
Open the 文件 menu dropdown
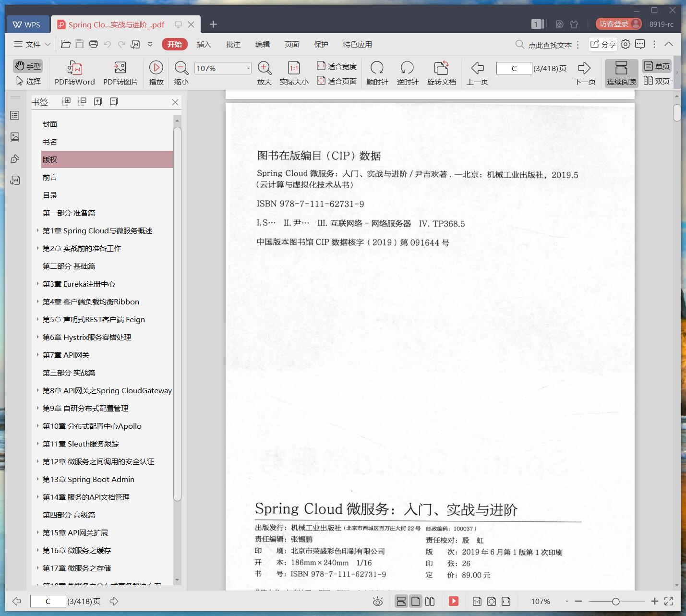tap(32, 44)
